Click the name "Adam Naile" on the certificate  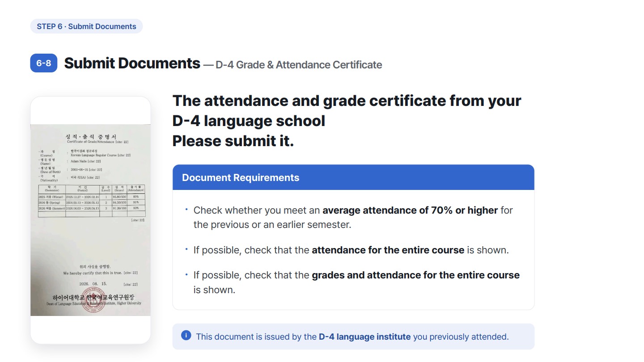[79, 161]
